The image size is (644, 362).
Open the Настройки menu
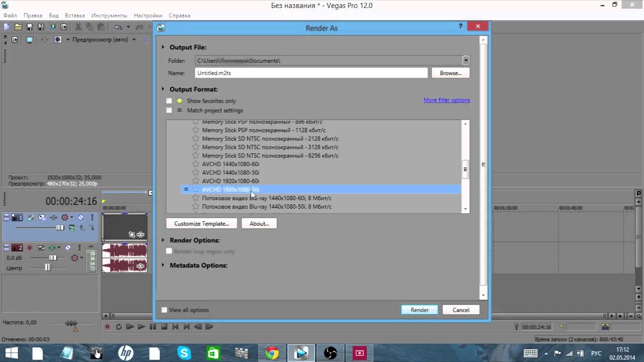pos(148,16)
